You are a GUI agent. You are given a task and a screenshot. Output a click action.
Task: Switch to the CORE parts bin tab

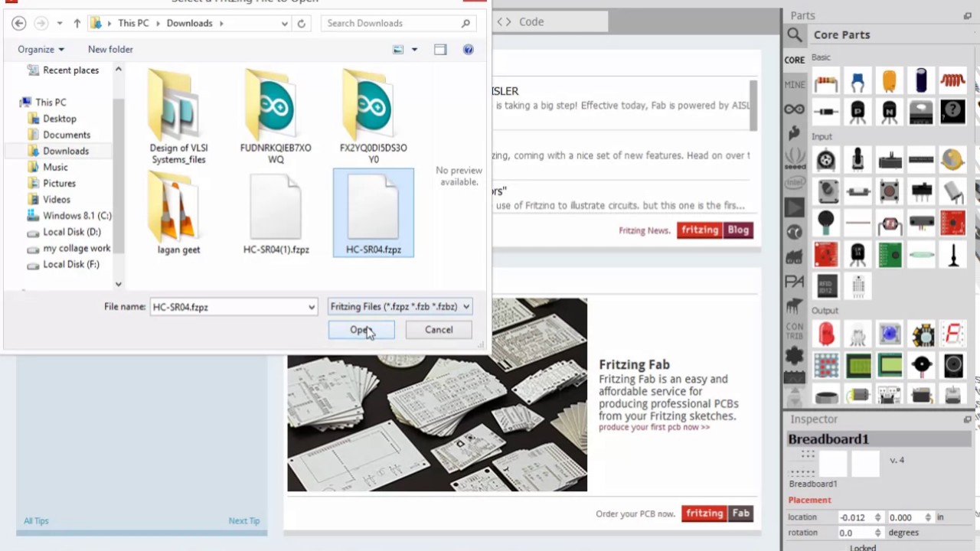point(794,60)
